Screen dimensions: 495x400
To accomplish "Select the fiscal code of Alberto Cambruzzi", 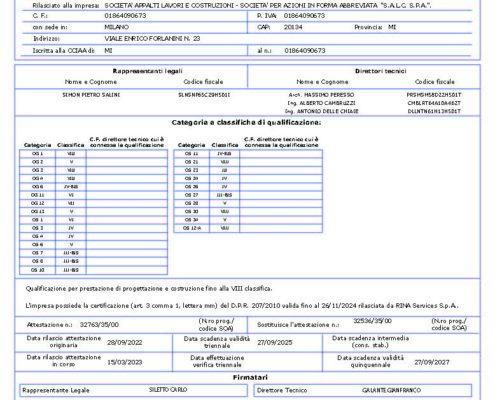I will point(434,103).
